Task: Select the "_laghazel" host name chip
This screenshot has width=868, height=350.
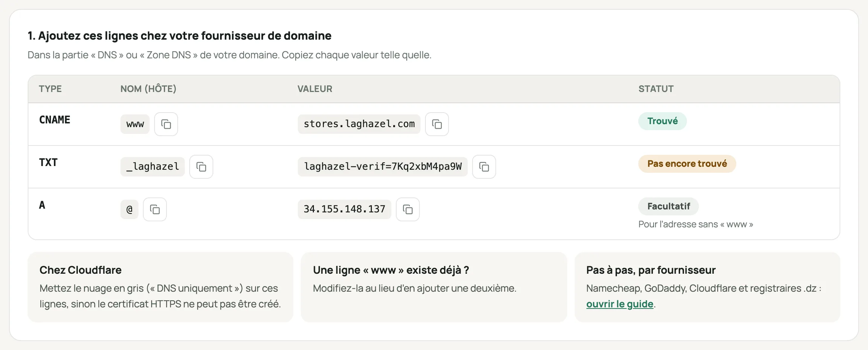Action: point(153,167)
